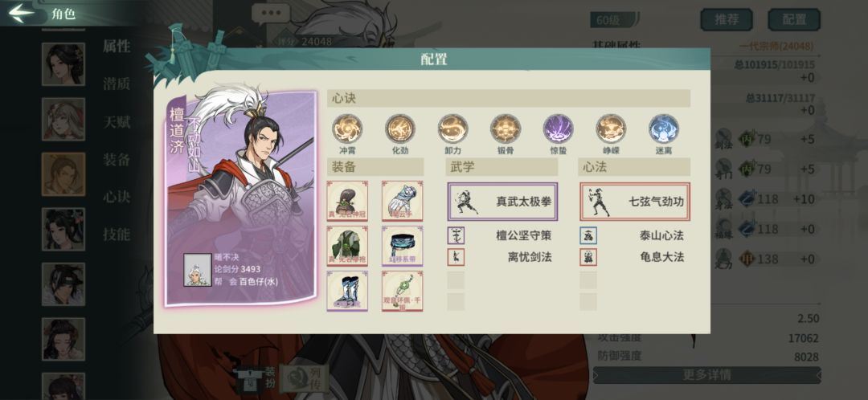The image size is (868, 400).
Task: Open the chat bubble with three dots
Action: point(271,14)
